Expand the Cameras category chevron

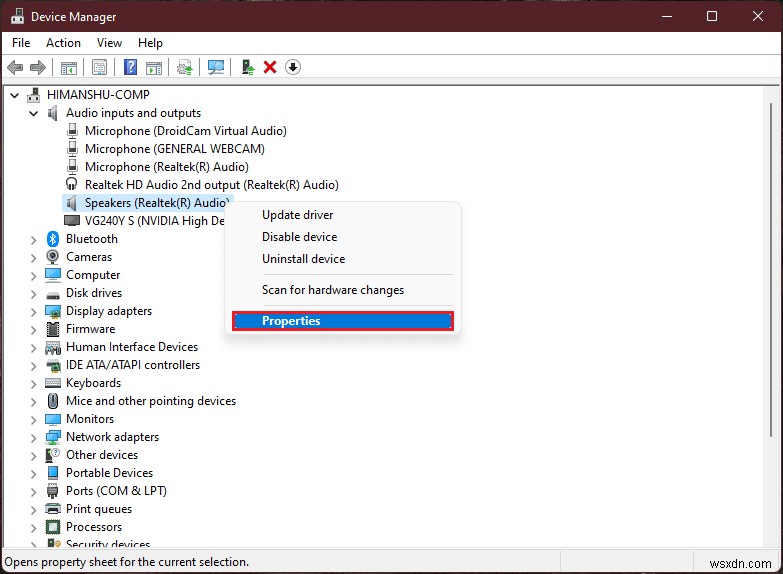33,258
